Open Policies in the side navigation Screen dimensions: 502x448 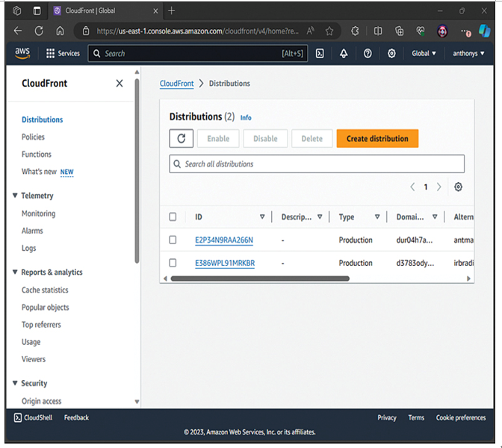point(33,137)
